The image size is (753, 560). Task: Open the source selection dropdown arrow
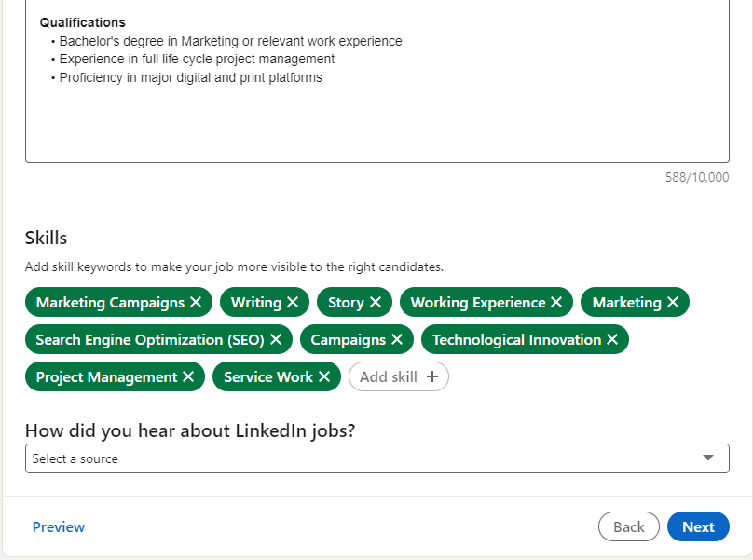711,458
